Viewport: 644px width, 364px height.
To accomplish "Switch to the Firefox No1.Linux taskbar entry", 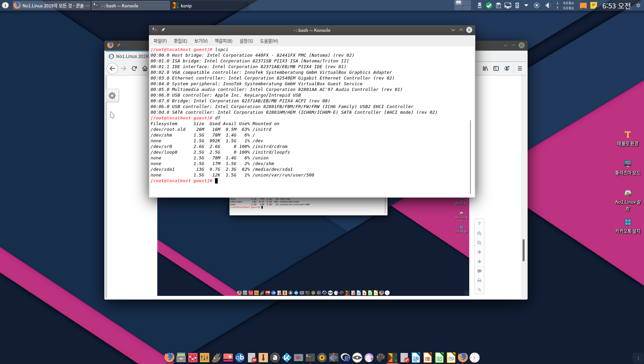I will point(52,5).
